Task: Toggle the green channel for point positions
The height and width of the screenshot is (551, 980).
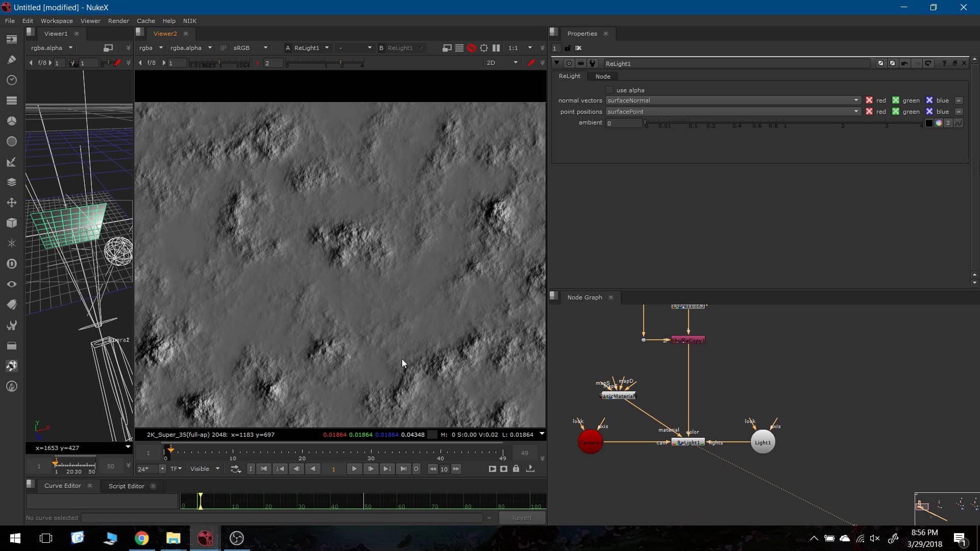Action: 896,111
